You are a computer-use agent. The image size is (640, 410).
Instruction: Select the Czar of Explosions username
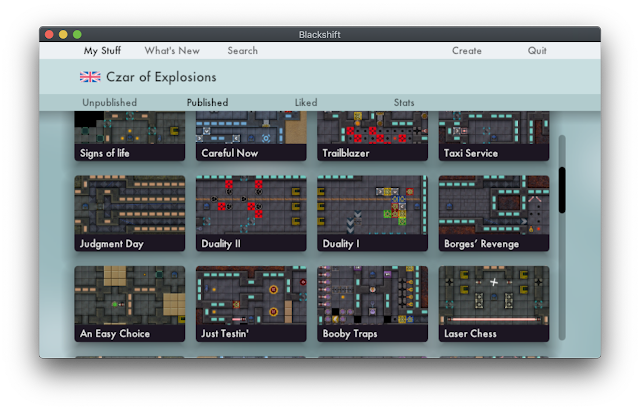pos(161,77)
